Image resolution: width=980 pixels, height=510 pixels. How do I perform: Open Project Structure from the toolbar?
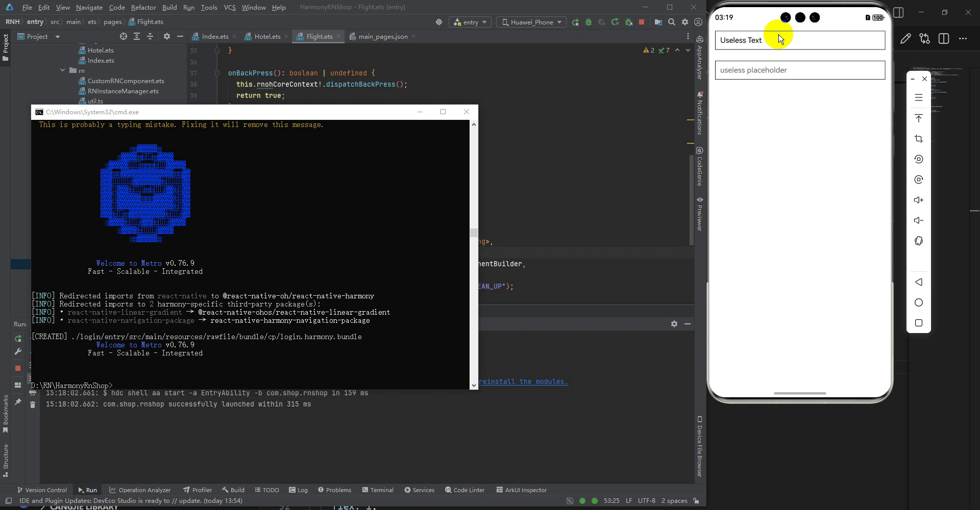(x=658, y=22)
